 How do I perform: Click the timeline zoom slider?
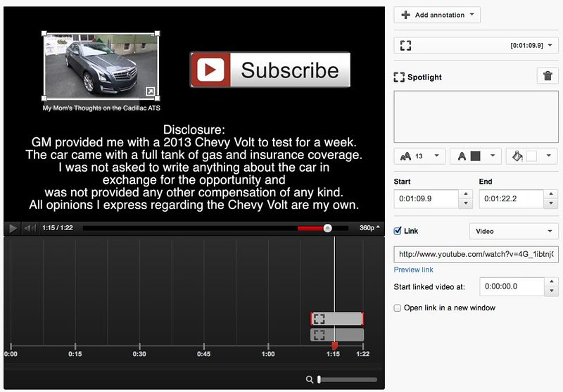point(348,379)
